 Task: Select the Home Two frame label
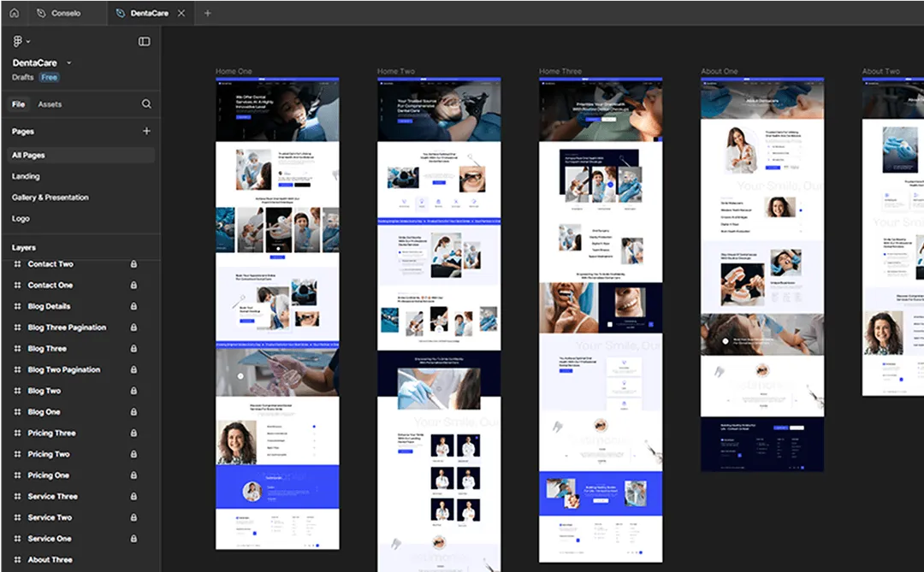pos(396,71)
